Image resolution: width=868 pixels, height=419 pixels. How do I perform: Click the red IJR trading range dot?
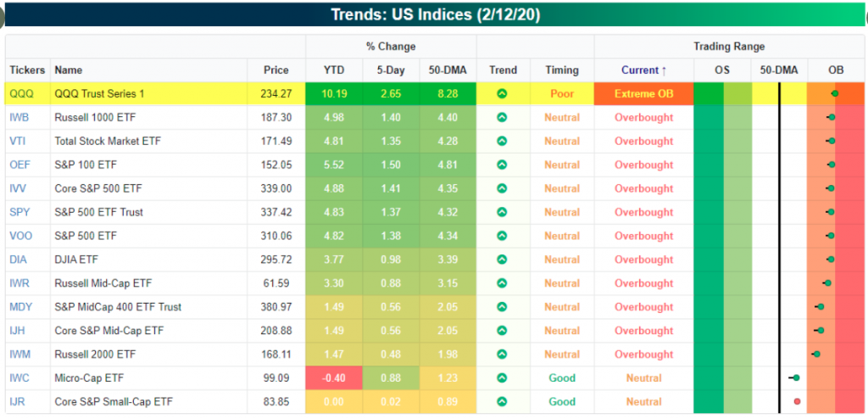pyautogui.click(x=797, y=402)
